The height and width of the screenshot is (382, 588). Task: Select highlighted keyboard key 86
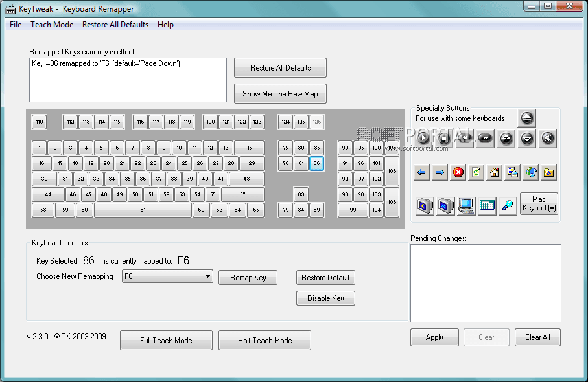[316, 163]
